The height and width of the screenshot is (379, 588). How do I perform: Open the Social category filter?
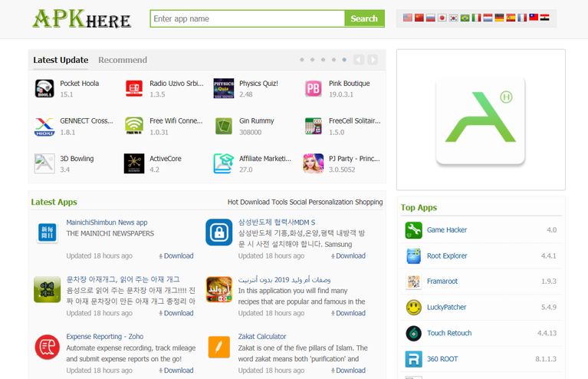pyautogui.click(x=298, y=202)
